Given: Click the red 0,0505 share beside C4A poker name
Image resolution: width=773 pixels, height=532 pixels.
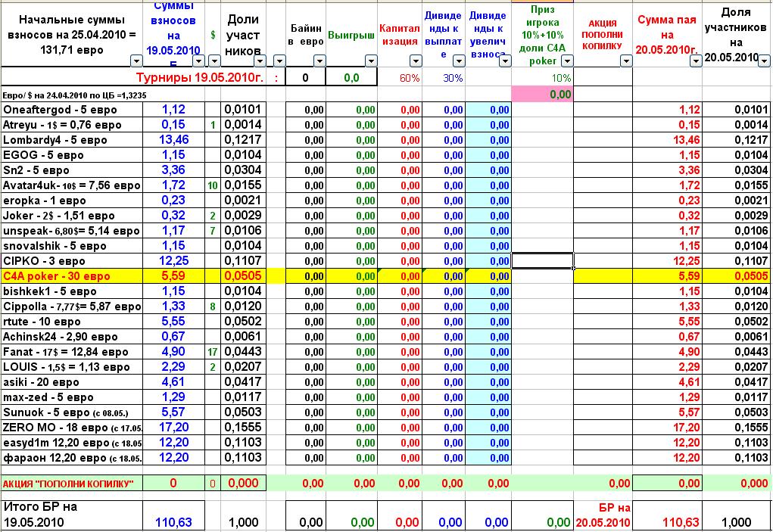Looking at the screenshot, I should [243, 276].
